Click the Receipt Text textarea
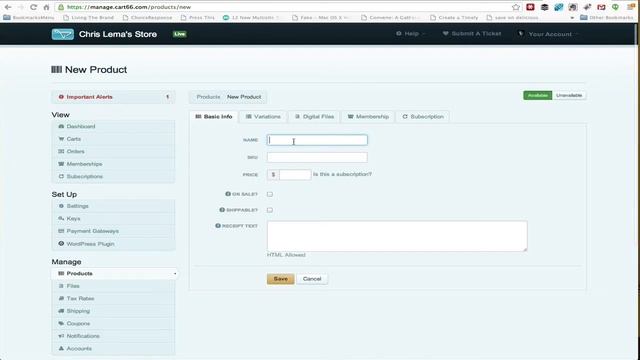Image resolution: width=640 pixels, height=360 pixels. click(x=397, y=236)
